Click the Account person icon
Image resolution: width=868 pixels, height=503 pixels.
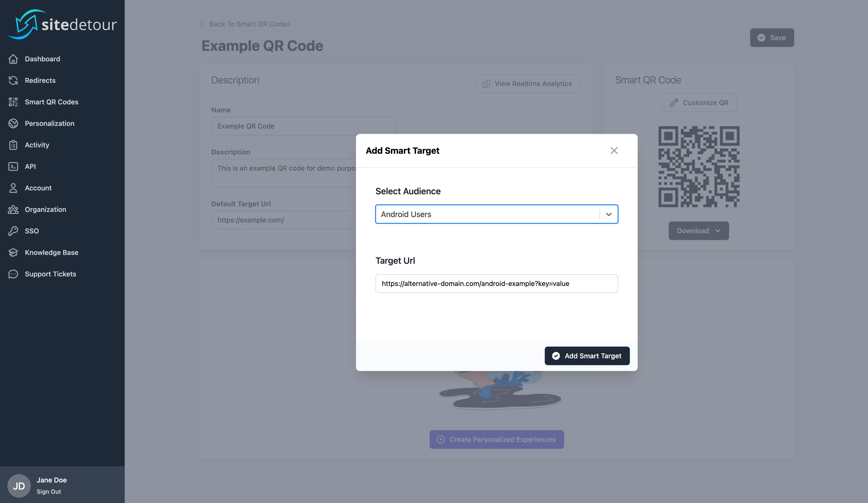[x=13, y=188]
